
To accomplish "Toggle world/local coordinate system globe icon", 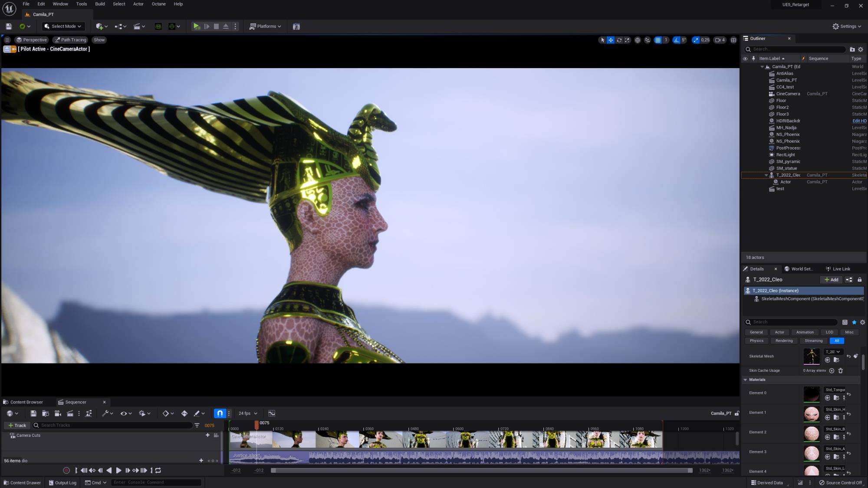I will pyautogui.click(x=638, y=40).
